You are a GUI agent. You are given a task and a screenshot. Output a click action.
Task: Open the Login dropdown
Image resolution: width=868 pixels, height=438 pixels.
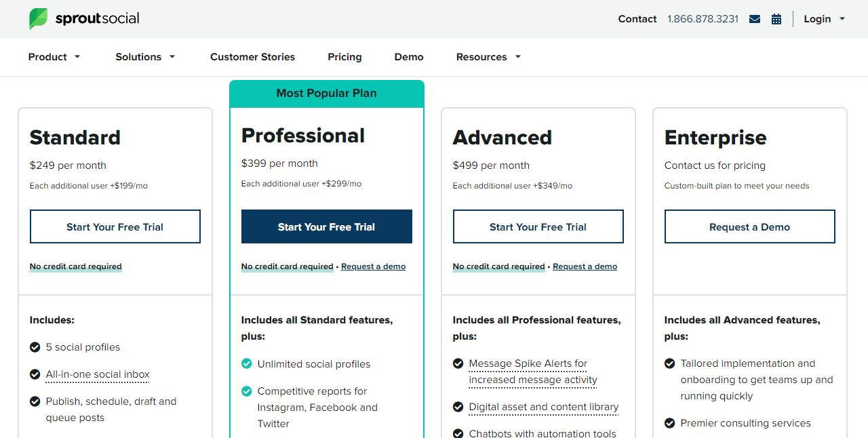click(824, 19)
